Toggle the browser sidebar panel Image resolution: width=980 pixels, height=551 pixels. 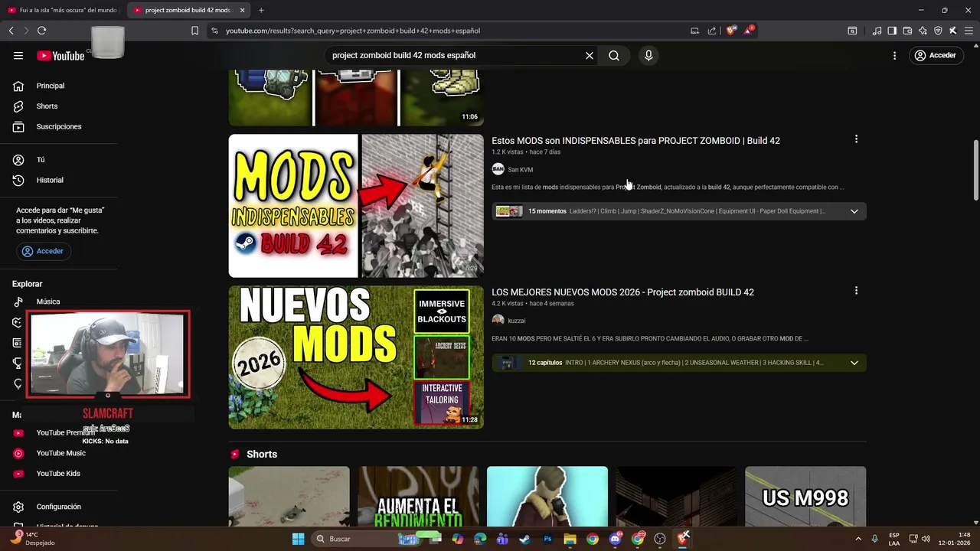(x=892, y=31)
